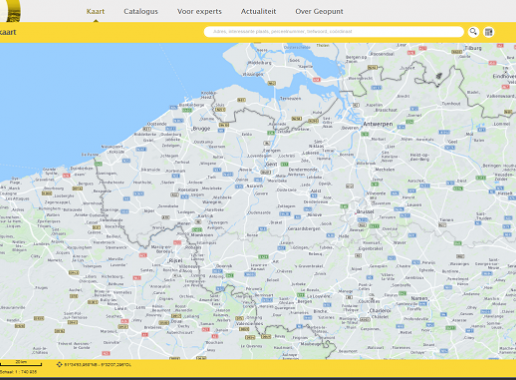Screen dimensions: 516x380
Task: Open the Kaart tab
Action: click(95, 11)
